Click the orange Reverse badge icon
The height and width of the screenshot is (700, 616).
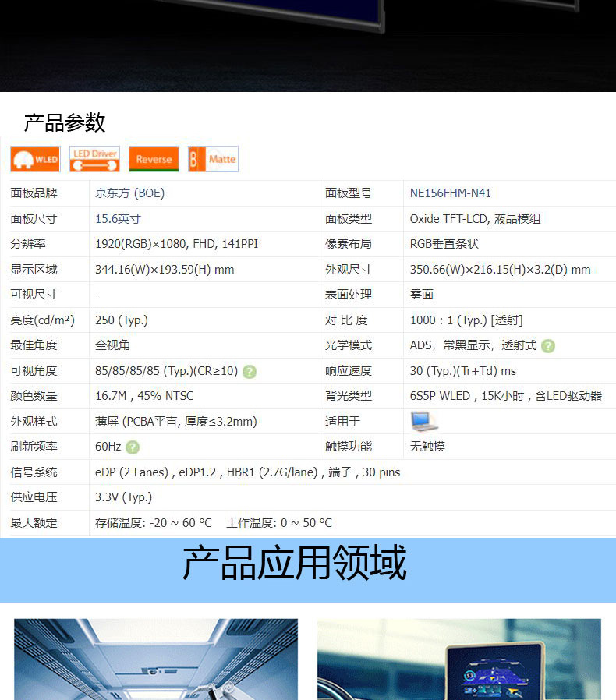[154, 159]
